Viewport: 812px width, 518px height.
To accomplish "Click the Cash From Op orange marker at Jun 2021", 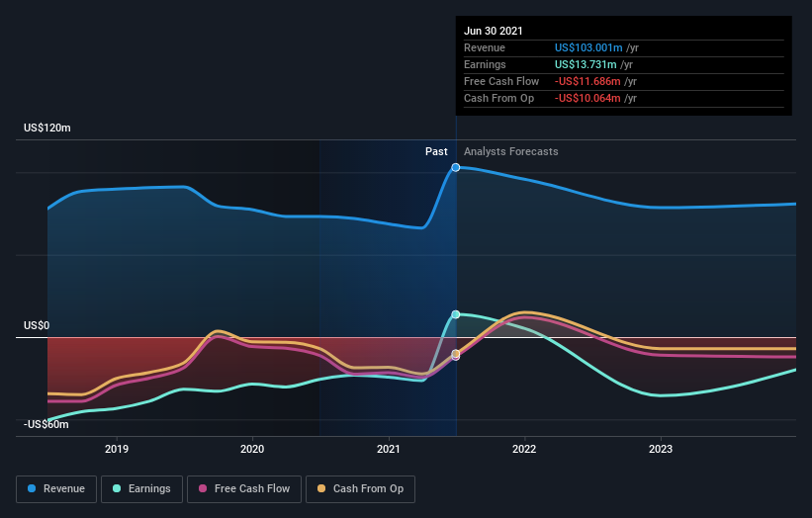I will pyautogui.click(x=456, y=354).
